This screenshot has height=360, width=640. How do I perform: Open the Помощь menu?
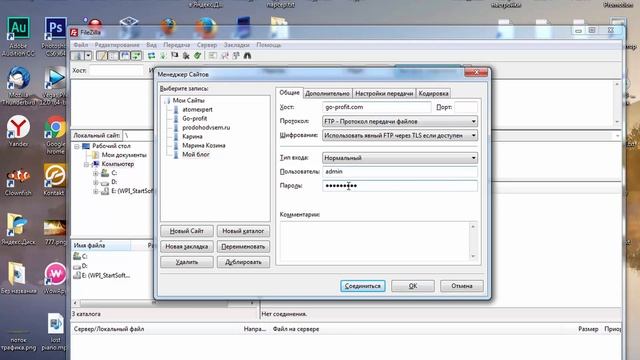point(269,45)
